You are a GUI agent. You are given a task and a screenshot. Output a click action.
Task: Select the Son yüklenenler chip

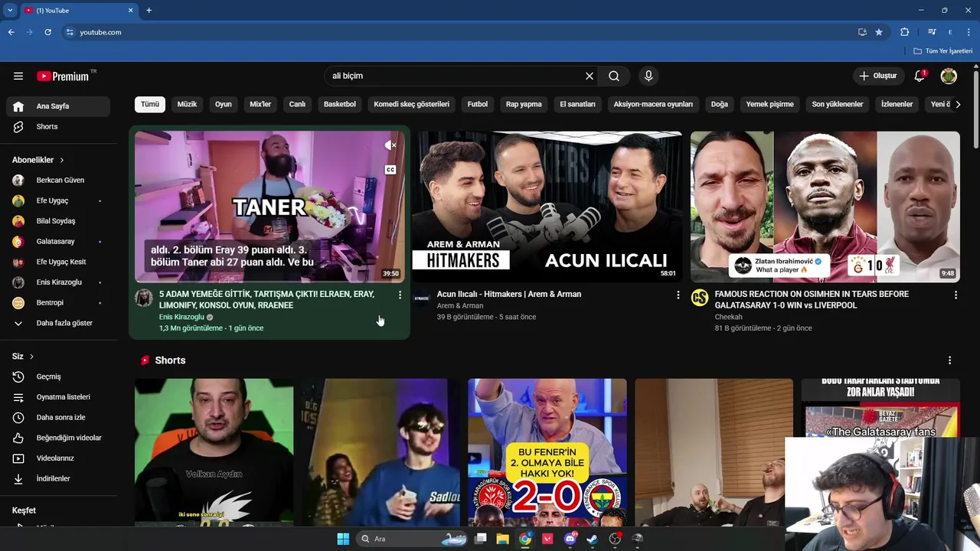[x=838, y=104]
